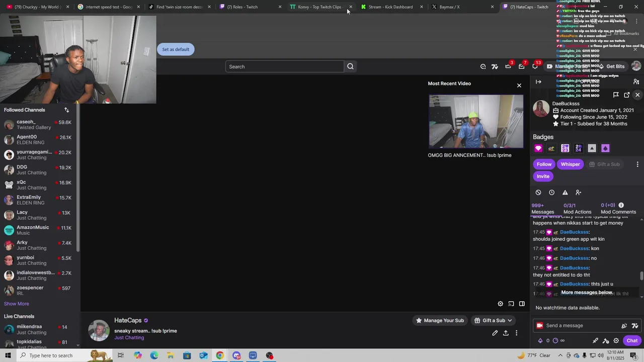This screenshot has height=362, width=644.
Task: Click Manage Your Sub button
Action: pyautogui.click(x=439, y=320)
